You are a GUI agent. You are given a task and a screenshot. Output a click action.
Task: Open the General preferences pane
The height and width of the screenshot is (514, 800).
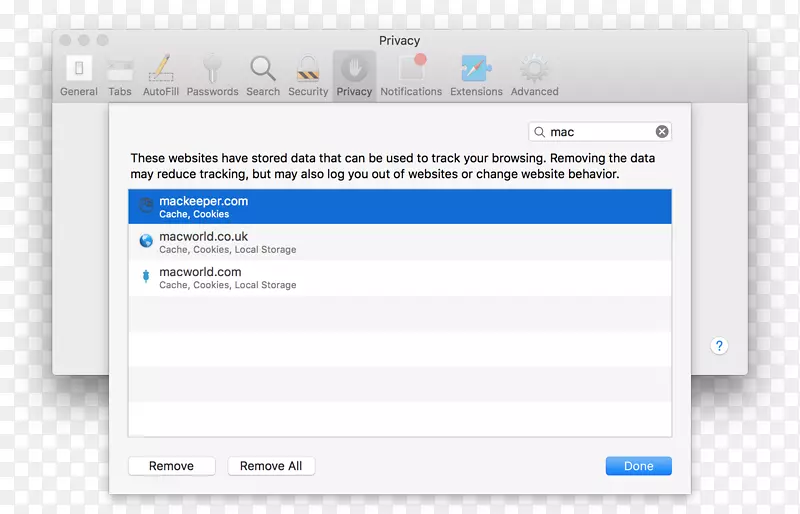tap(79, 76)
